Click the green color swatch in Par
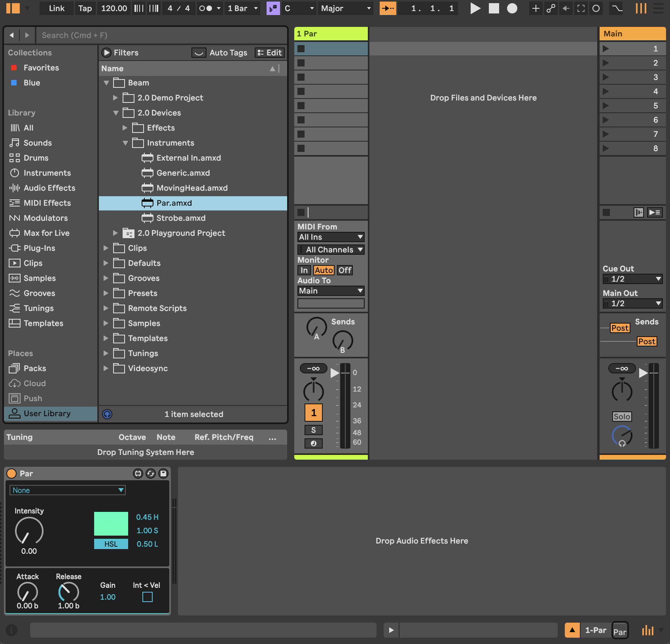The width and height of the screenshot is (670, 644). tap(111, 524)
